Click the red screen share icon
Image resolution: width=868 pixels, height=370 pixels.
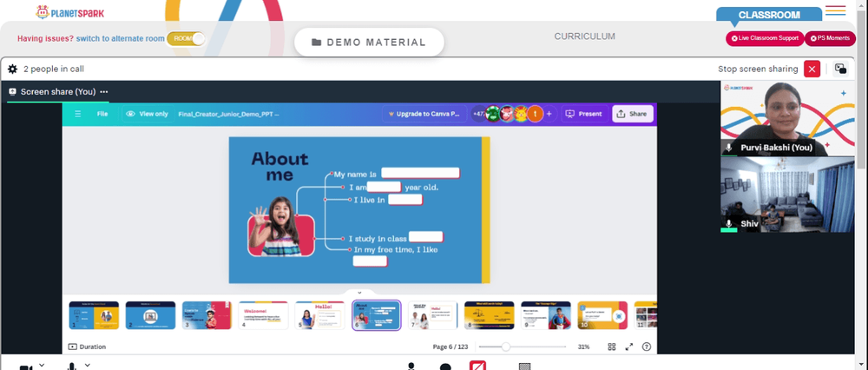pos(477,366)
